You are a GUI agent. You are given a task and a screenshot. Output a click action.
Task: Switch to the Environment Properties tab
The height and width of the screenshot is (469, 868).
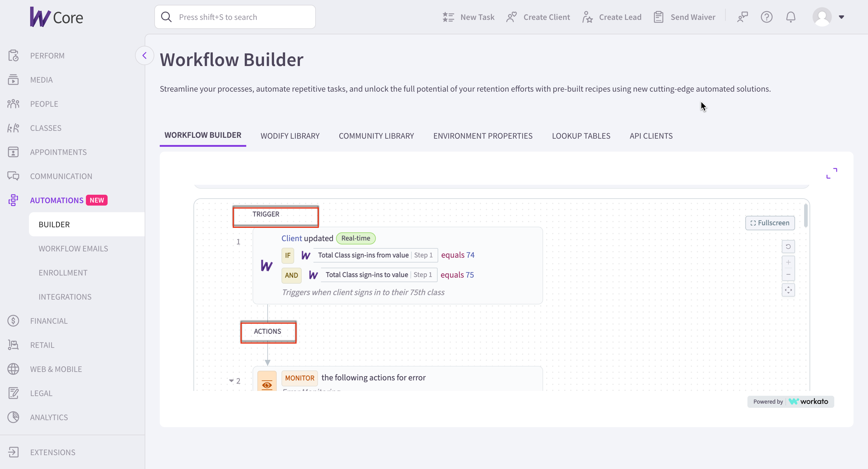pos(483,136)
